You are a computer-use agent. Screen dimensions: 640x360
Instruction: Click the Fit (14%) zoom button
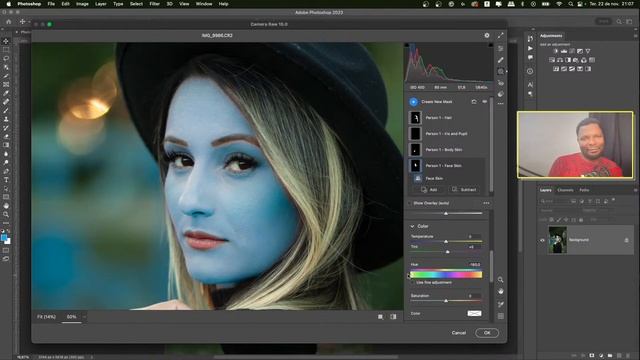[47, 317]
